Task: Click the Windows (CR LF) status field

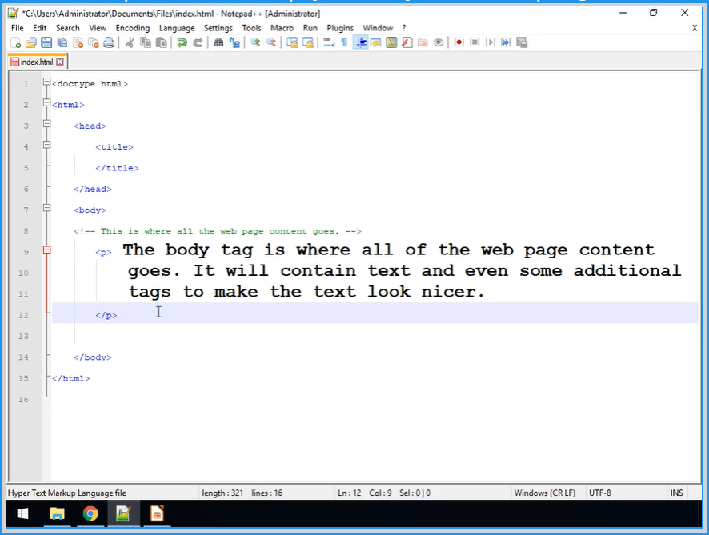Action: point(545,493)
